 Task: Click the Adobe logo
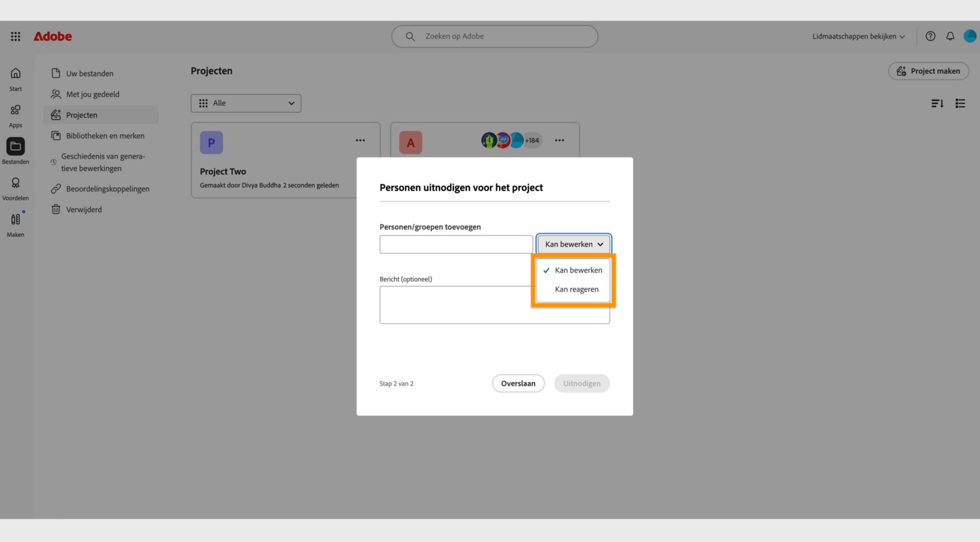coord(53,36)
